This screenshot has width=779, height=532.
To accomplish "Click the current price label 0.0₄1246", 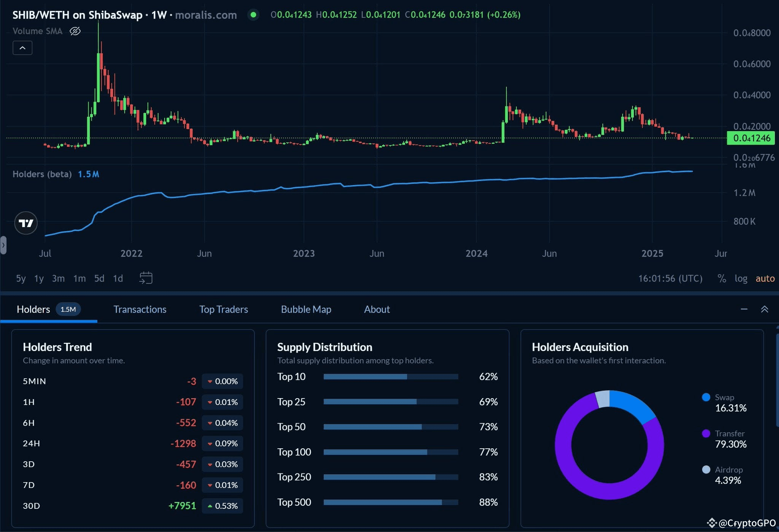I will (x=750, y=138).
